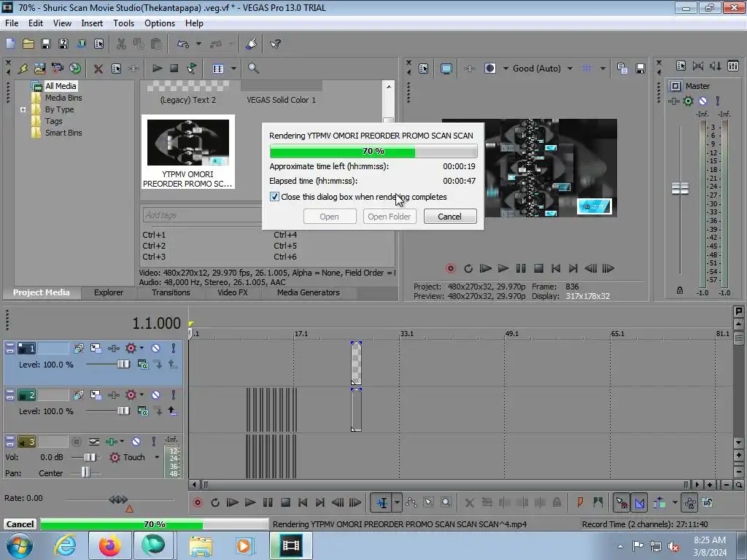
Task: Open the Insert menu
Action: tap(92, 23)
